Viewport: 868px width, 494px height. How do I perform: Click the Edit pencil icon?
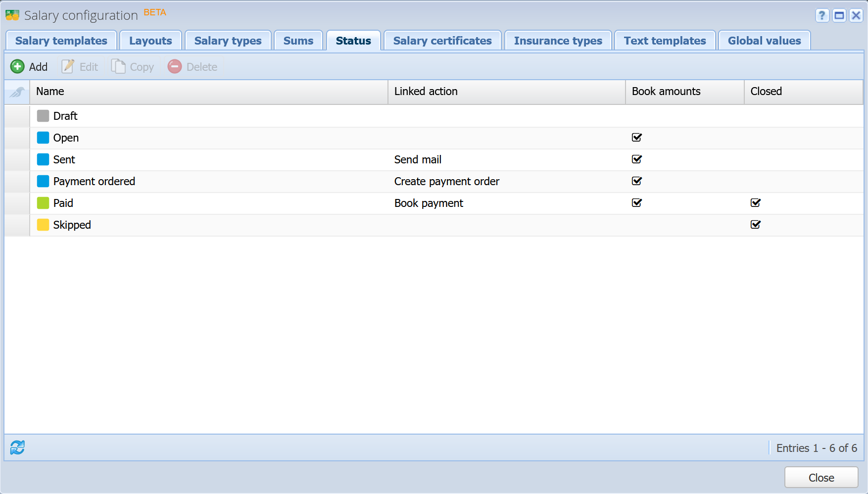pyautogui.click(x=68, y=66)
